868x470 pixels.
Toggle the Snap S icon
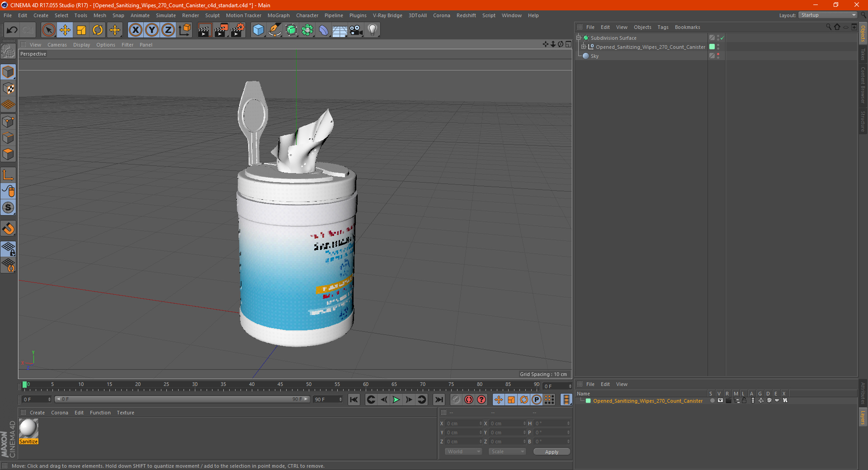click(x=8, y=208)
